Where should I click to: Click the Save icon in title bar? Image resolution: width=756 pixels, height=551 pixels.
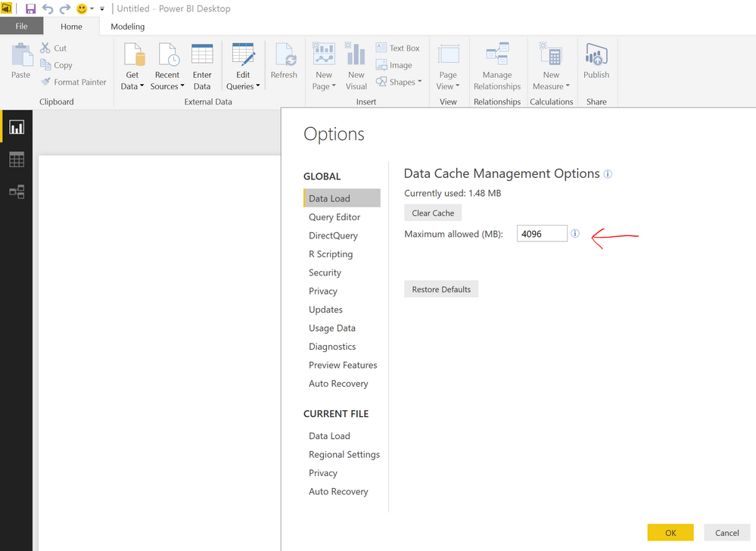pos(30,8)
